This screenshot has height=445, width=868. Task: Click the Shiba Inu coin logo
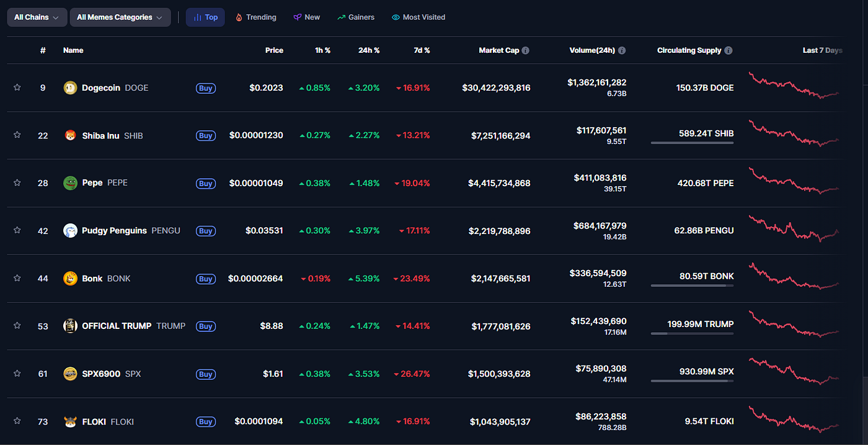[x=70, y=135]
